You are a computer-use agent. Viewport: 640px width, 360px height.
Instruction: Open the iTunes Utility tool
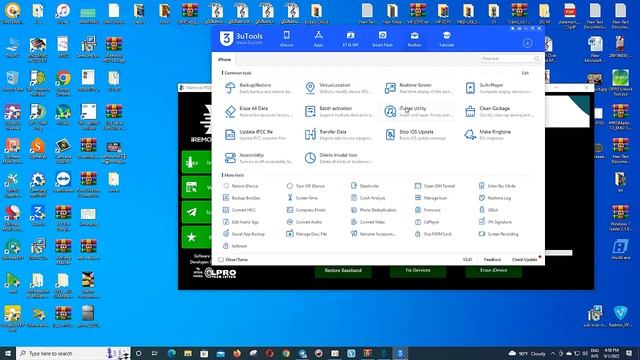coord(418,111)
